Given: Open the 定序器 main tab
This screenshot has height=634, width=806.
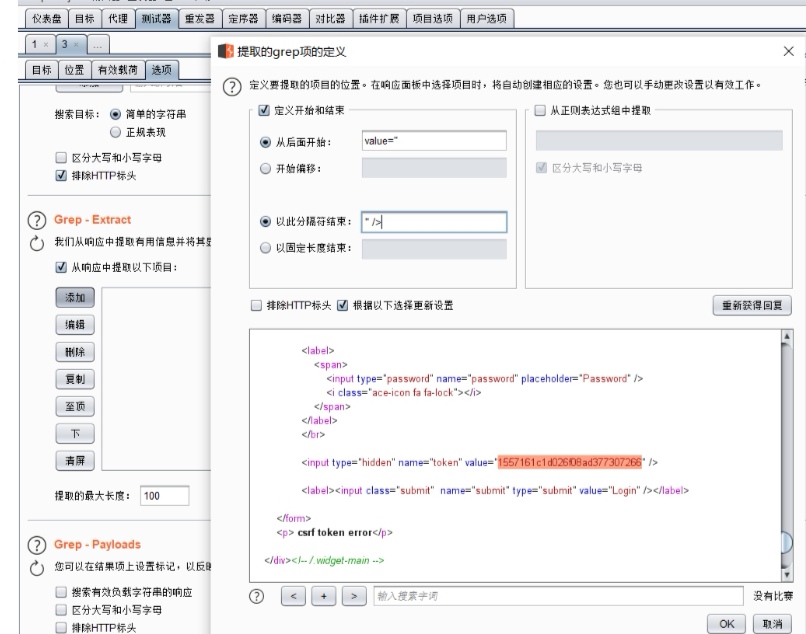Looking at the screenshot, I should [244, 19].
